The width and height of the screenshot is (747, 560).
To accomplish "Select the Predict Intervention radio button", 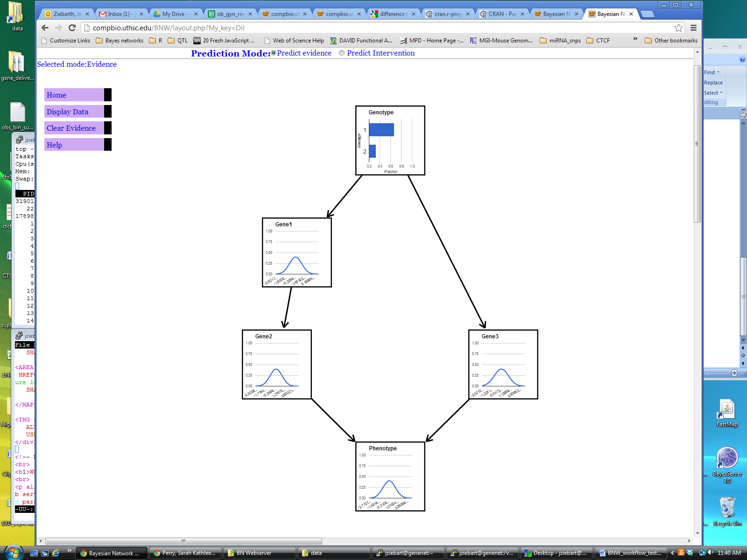I will tap(342, 53).
